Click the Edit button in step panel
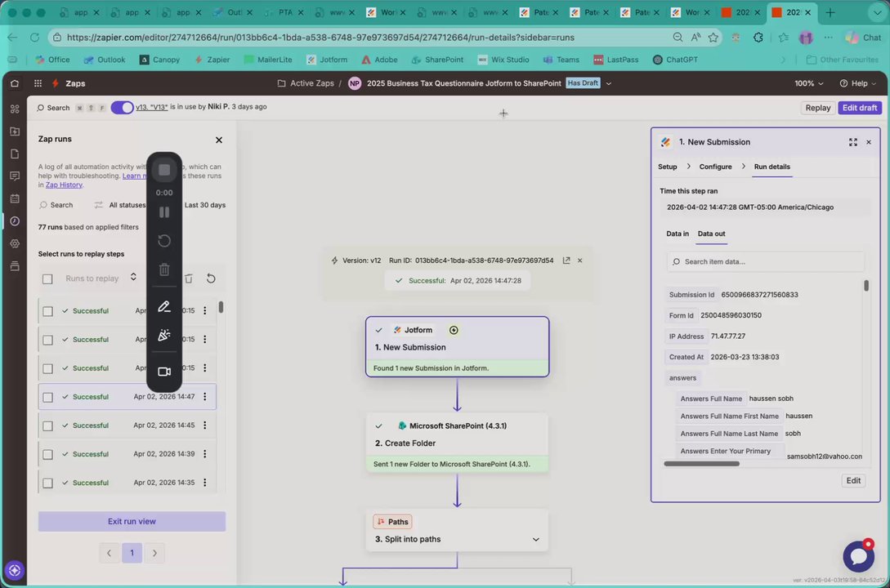This screenshot has height=588, width=890. (x=853, y=481)
